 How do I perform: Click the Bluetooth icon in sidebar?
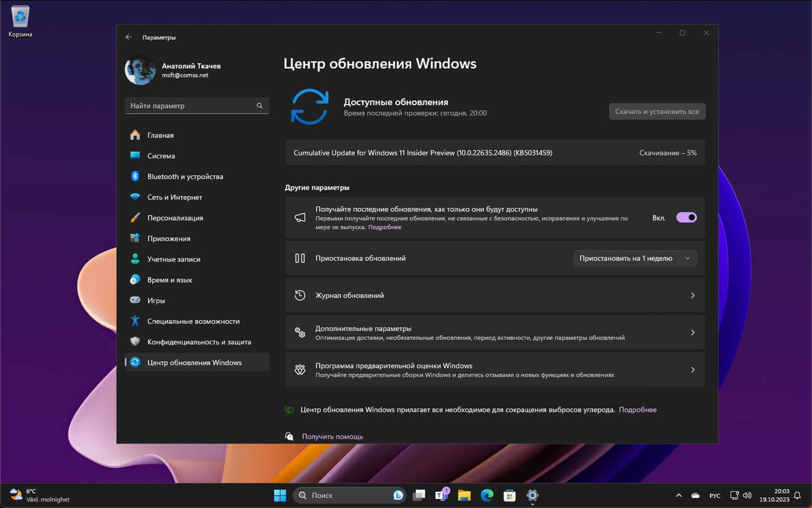click(x=135, y=176)
